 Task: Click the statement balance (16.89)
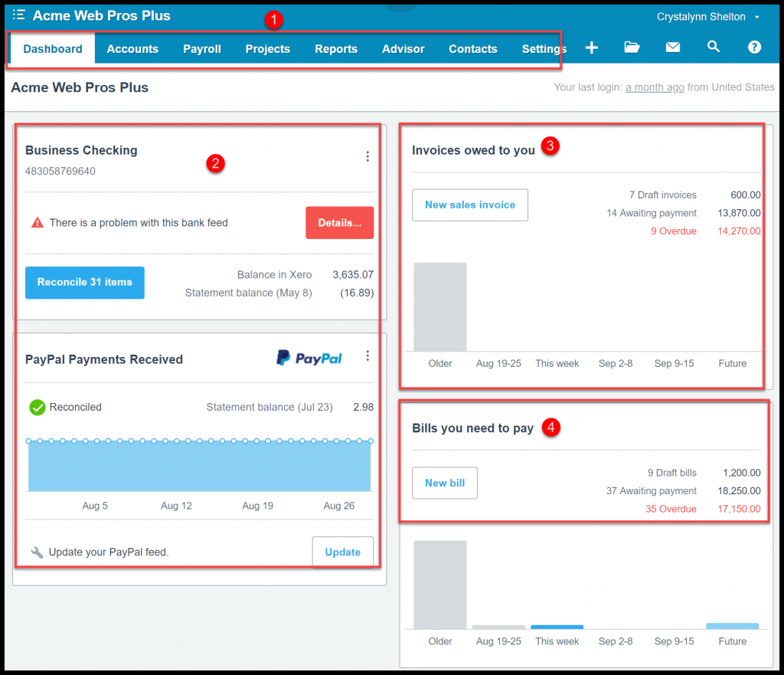[357, 293]
